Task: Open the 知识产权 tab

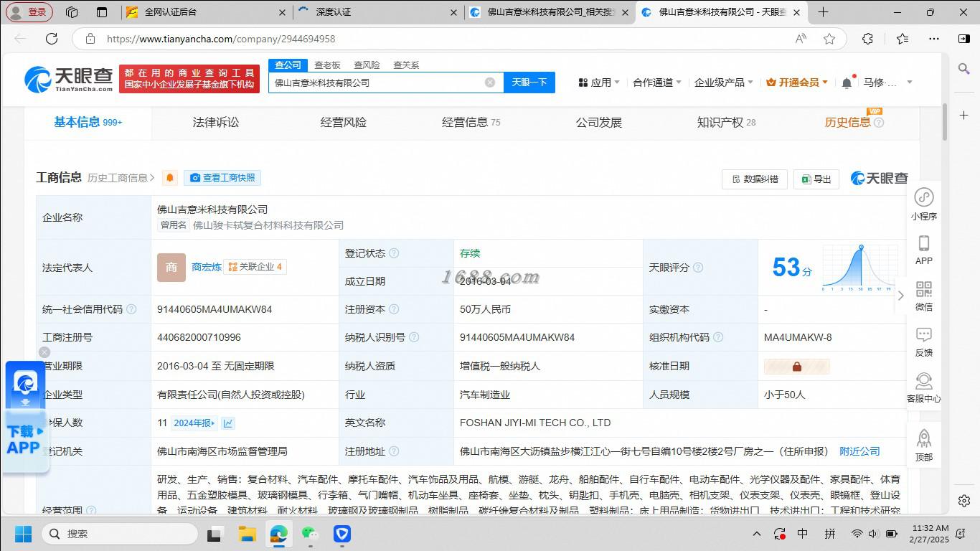Action: coord(726,122)
